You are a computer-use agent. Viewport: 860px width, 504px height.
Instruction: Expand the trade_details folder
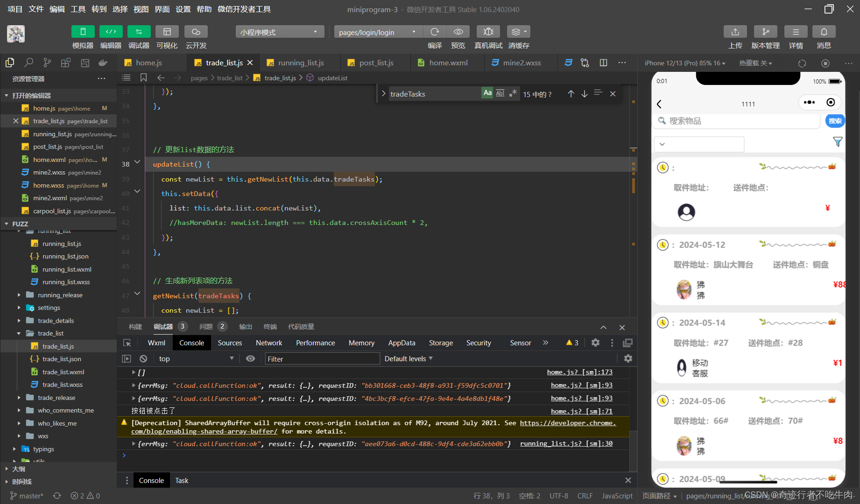point(56,321)
